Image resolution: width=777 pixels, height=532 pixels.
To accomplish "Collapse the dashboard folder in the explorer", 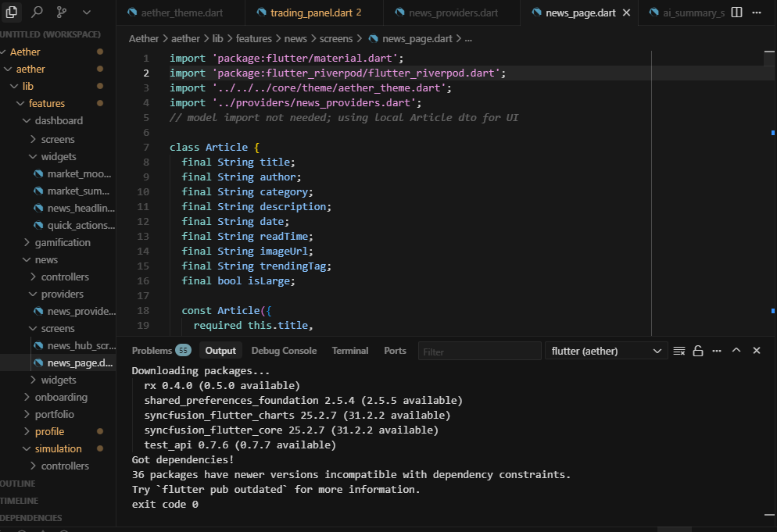I will pos(59,120).
